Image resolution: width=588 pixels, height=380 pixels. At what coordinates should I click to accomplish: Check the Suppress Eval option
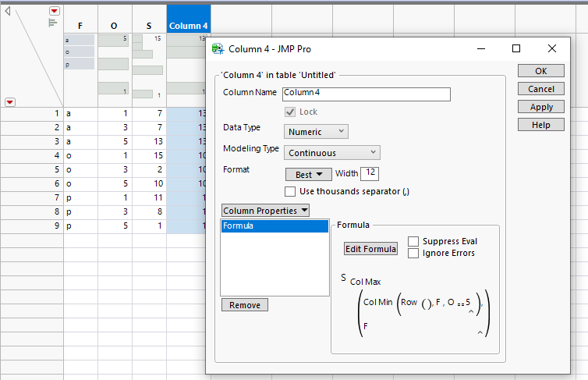coord(413,242)
